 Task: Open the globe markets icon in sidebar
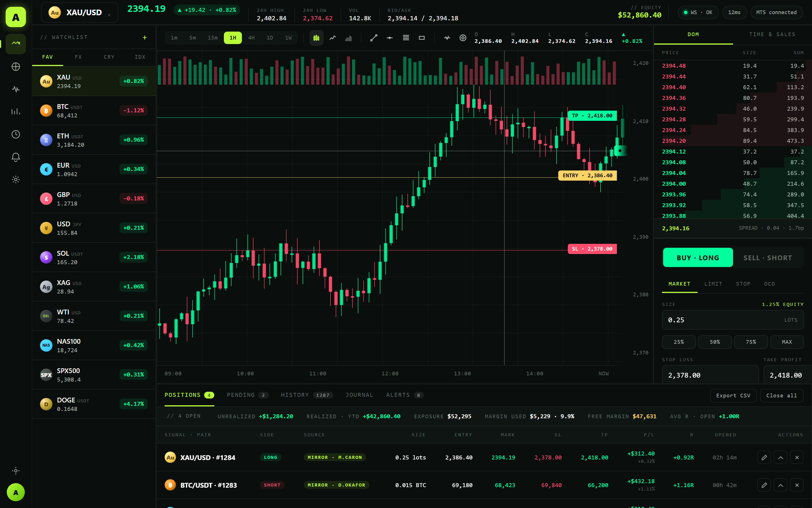click(x=16, y=67)
